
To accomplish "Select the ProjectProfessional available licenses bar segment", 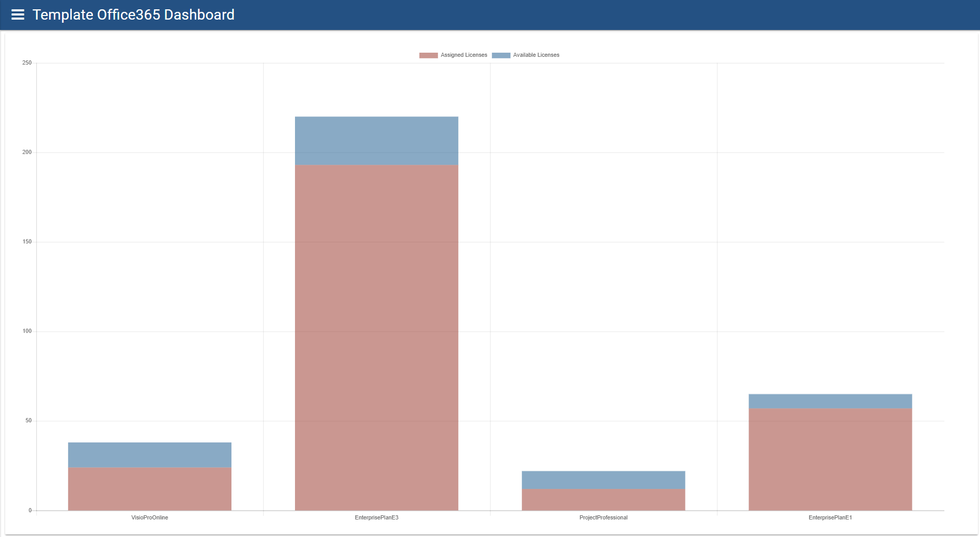I will click(603, 480).
